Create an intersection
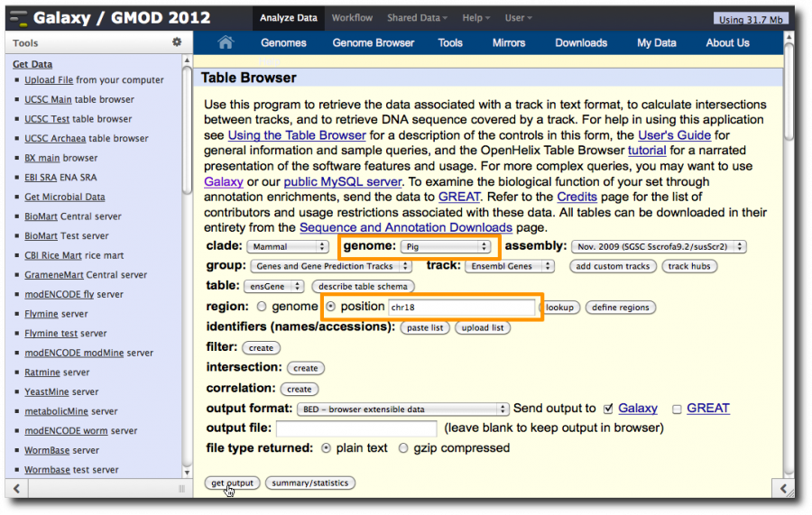 pyautogui.click(x=306, y=368)
